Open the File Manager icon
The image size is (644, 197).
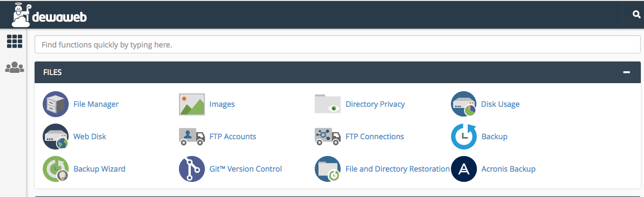tap(56, 104)
